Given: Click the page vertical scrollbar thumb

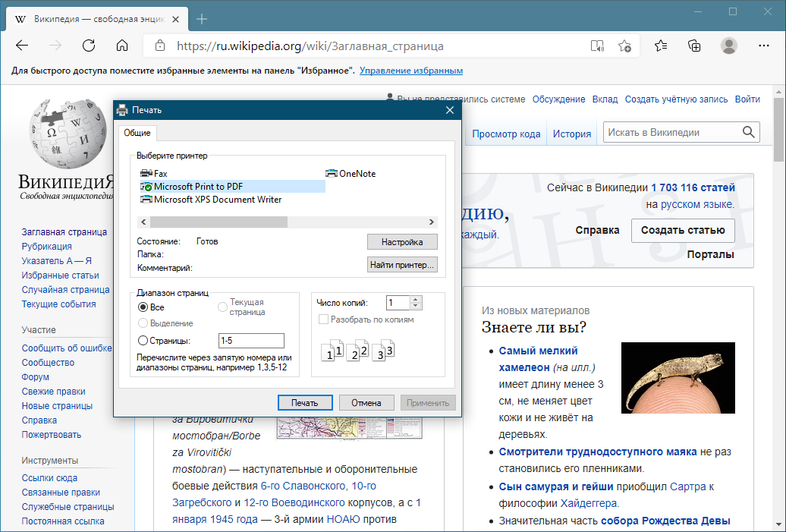Looking at the screenshot, I should (x=778, y=129).
